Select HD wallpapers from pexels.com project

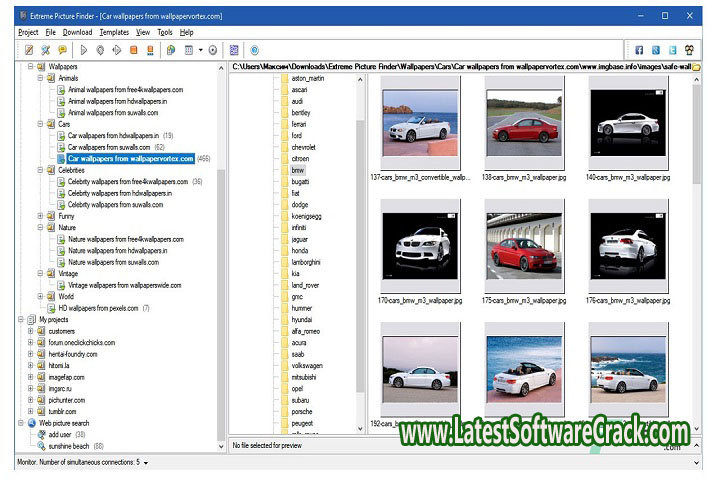click(98, 308)
